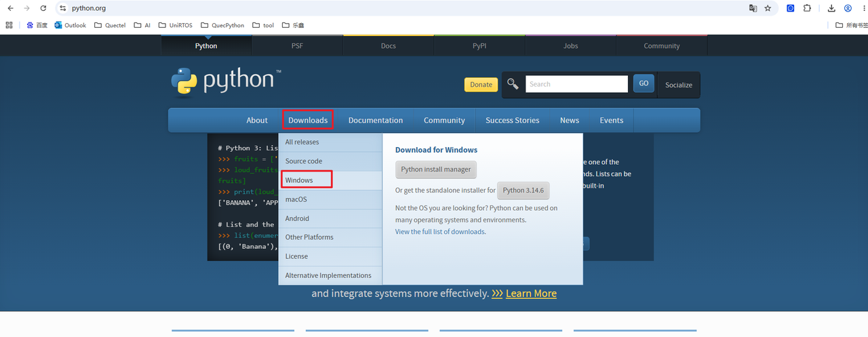Switch to the Docs top tab
This screenshot has height=337, width=868.
[388, 46]
